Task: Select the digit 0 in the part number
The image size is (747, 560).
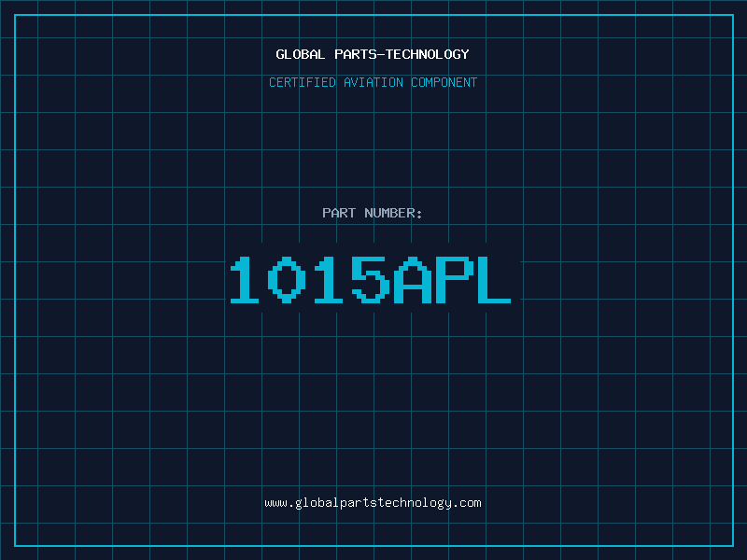Action: pyautogui.click(x=287, y=279)
